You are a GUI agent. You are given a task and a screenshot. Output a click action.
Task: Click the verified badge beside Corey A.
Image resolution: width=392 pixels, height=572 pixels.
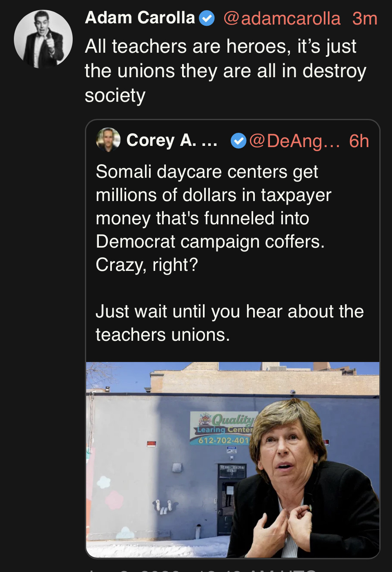[238, 141]
